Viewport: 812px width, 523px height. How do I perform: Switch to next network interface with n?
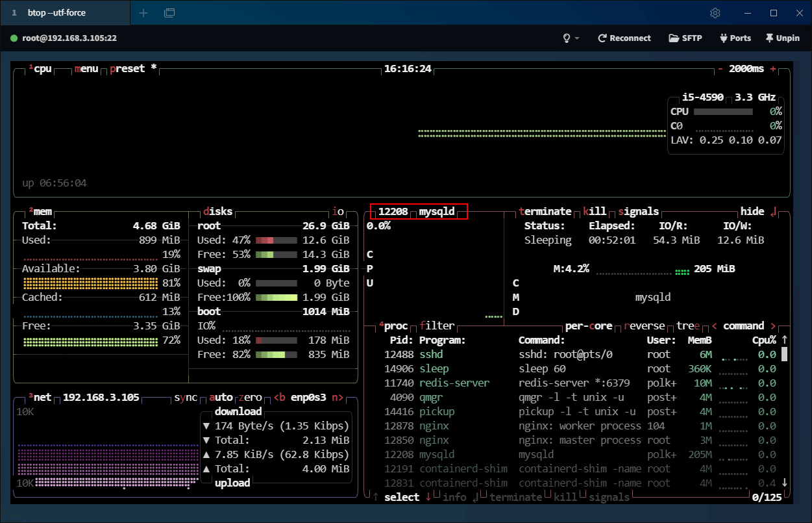(x=338, y=398)
